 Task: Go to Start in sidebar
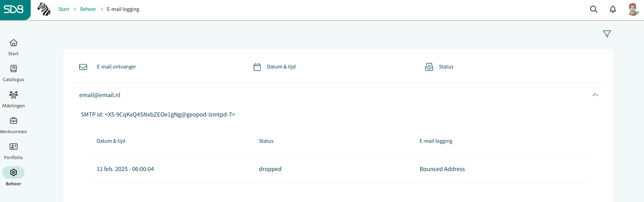[13, 47]
